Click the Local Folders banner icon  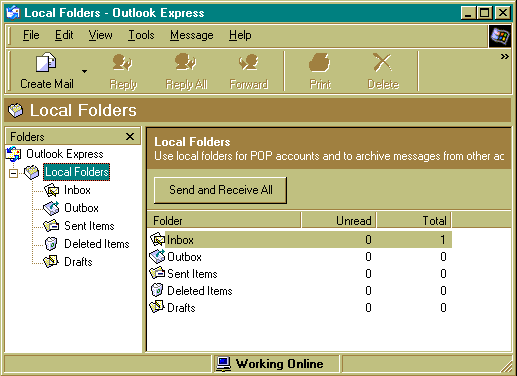coord(16,110)
